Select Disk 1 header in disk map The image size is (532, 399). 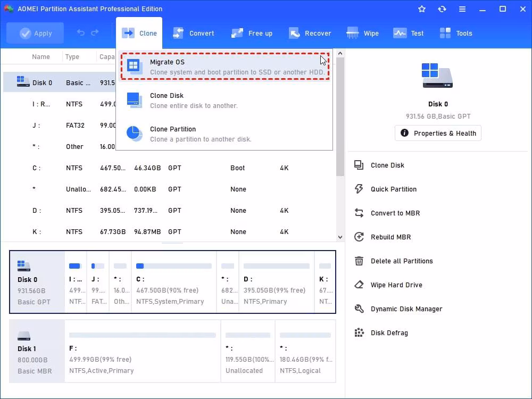coord(37,351)
